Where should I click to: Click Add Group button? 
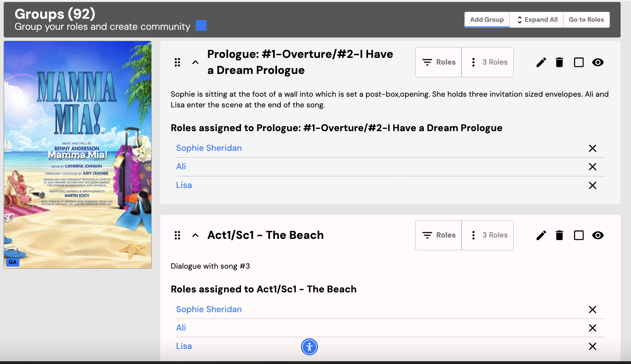tap(487, 20)
